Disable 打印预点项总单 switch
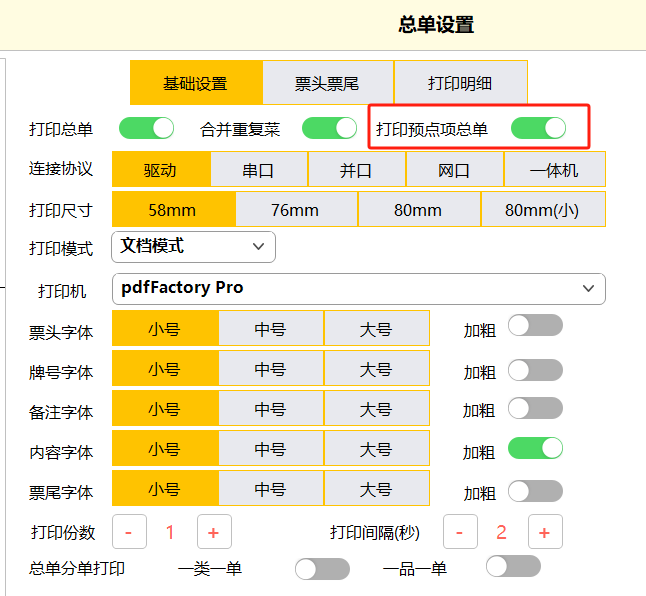This screenshot has height=596, width=646. (x=538, y=128)
